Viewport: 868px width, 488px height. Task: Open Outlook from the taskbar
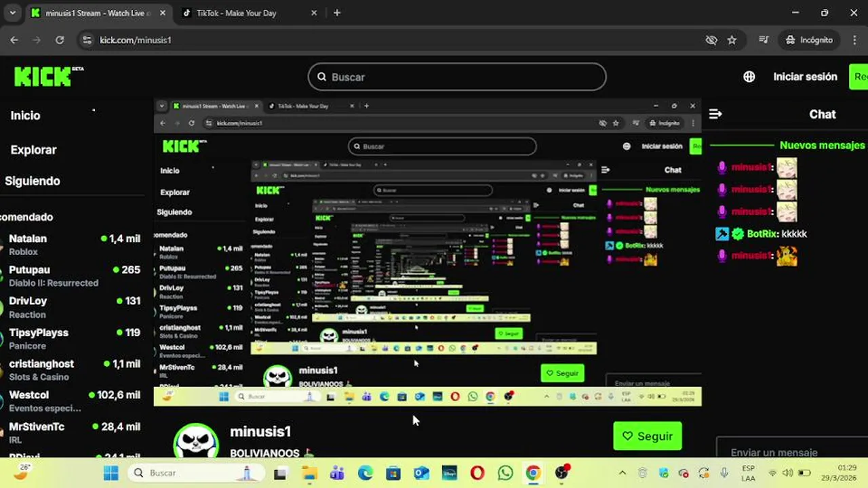[x=421, y=473]
